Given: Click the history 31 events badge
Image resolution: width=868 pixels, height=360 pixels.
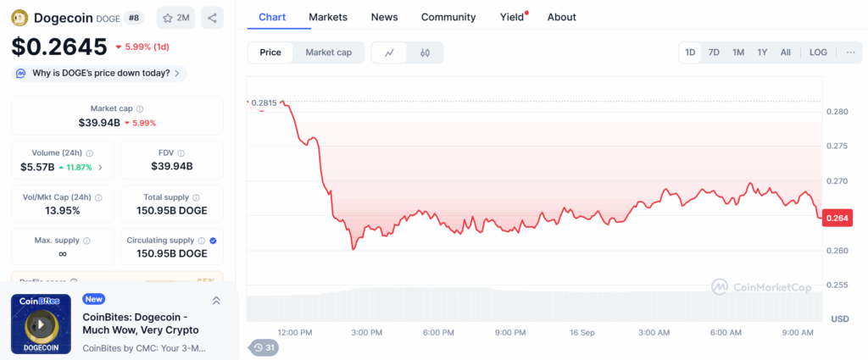Looking at the screenshot, I should click(x=264, y=348).
